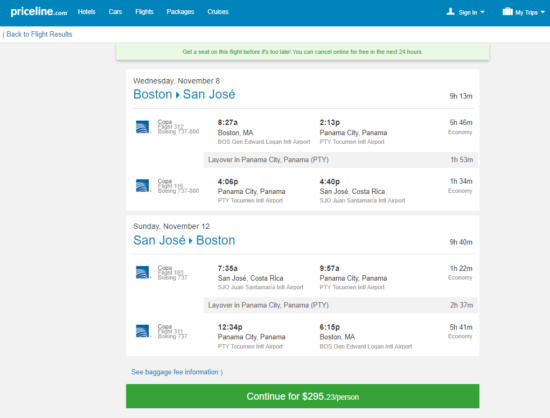Click the 9h 13m total duration
The image size is (550, 418).
click(x=461, y=96)
